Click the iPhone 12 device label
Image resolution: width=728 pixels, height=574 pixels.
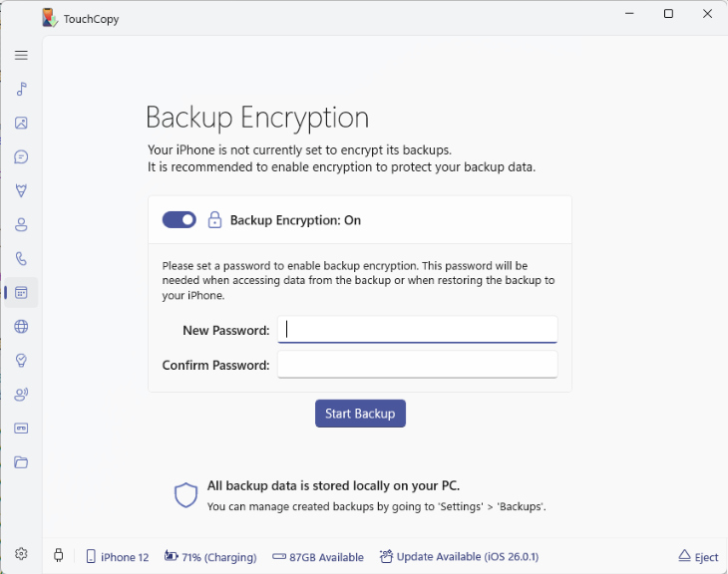(x=118, y=557)
